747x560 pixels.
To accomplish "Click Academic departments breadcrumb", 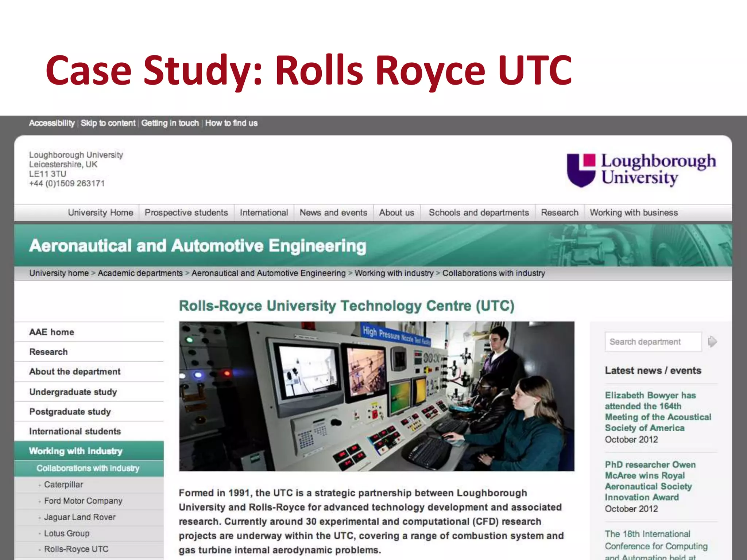I will pyautogui.click(x=140, y=273).
